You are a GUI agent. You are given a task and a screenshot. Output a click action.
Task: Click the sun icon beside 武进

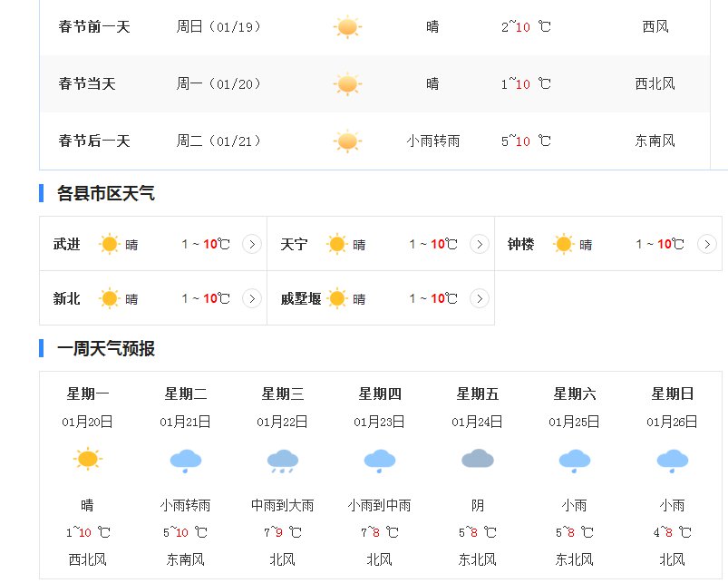coord(110,244)
